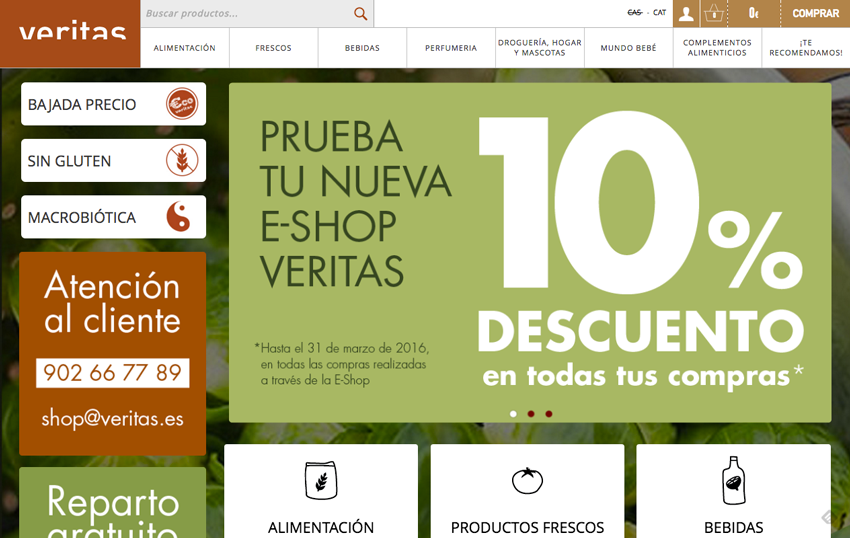
Task: Open the ¡Te Recomendamos! menu
Action: 806,48
